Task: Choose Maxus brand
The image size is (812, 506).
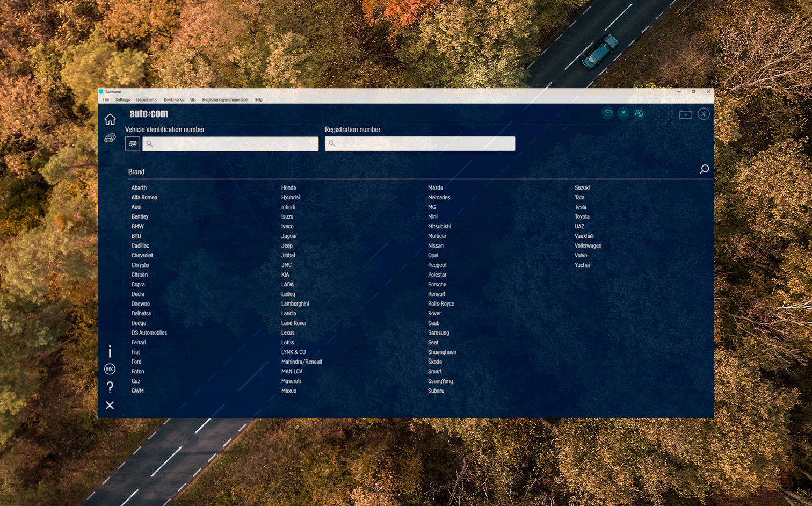Action: (289, 391)
